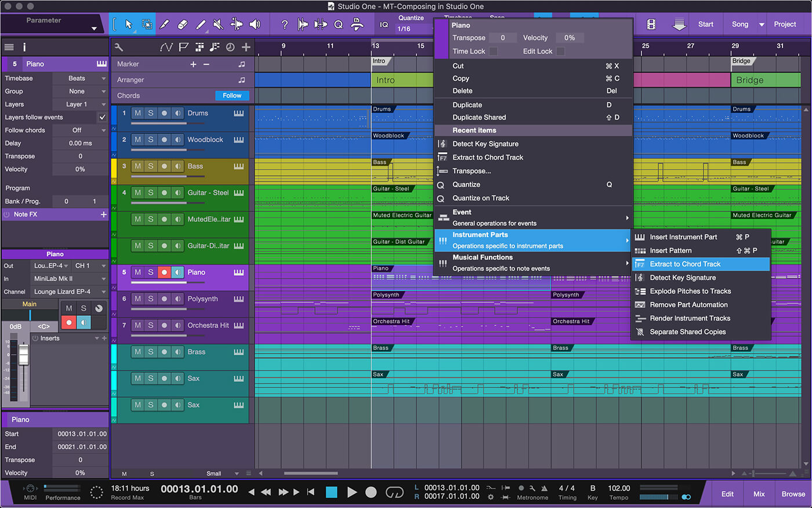Show automation with the curve icon
Screen dimensions: 812x508
pos(166,47)
